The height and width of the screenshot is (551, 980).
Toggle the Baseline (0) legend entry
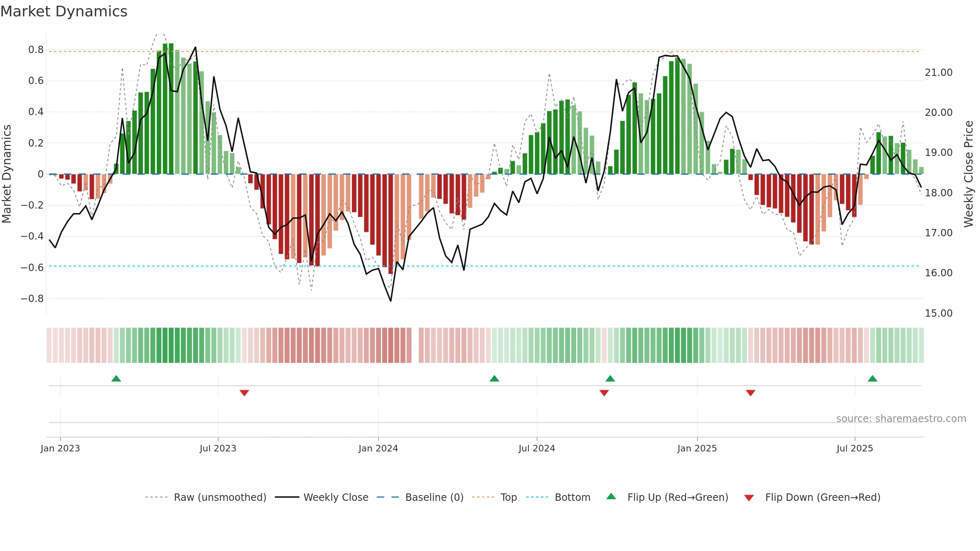coord(420,497)
